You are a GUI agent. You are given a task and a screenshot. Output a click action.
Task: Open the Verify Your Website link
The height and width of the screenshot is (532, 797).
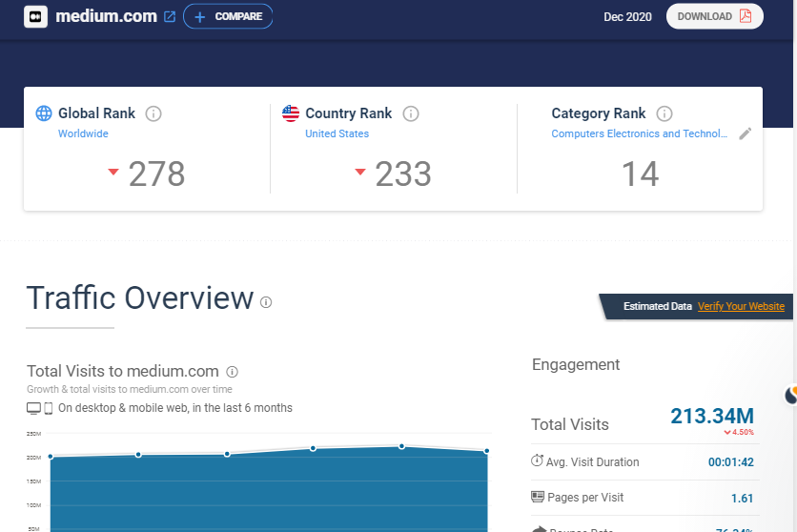[x=741, y=306]
